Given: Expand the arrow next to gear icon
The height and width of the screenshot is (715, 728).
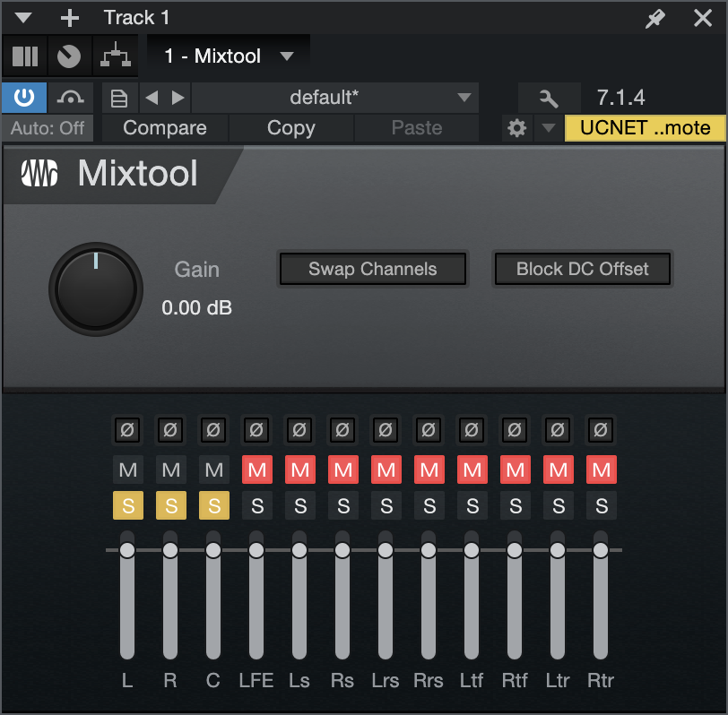Looking at the screenshot, I should 549,127.
